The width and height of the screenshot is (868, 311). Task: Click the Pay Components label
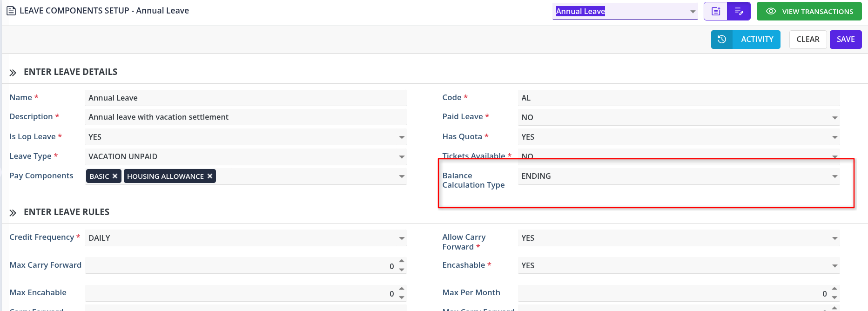coord(41,176)
